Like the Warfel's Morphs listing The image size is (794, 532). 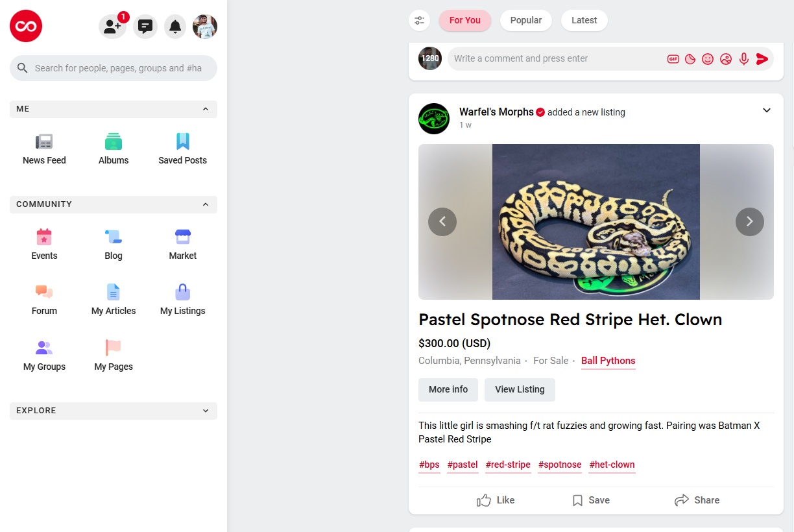tap(496, 500)
